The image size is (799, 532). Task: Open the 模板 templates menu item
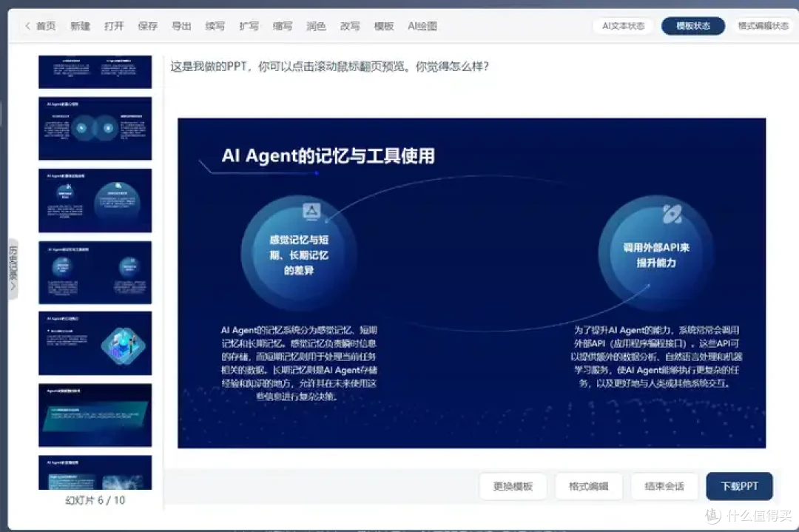pyautogui.click(x=384, y=26)
